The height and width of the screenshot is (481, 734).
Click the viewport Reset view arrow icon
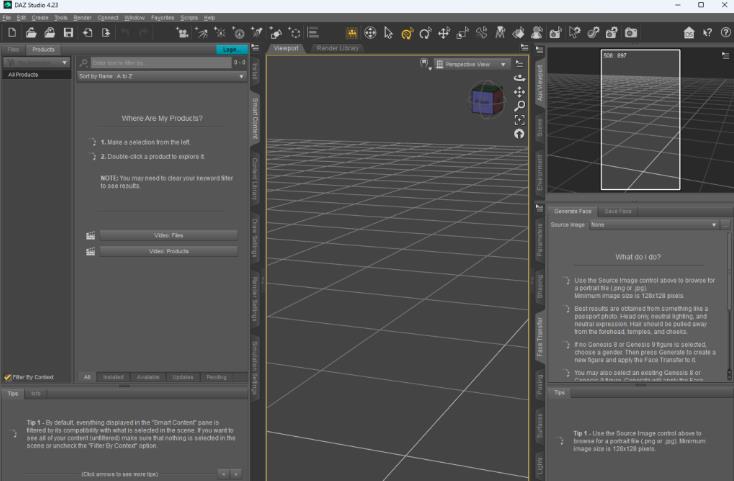pos(519,134)
